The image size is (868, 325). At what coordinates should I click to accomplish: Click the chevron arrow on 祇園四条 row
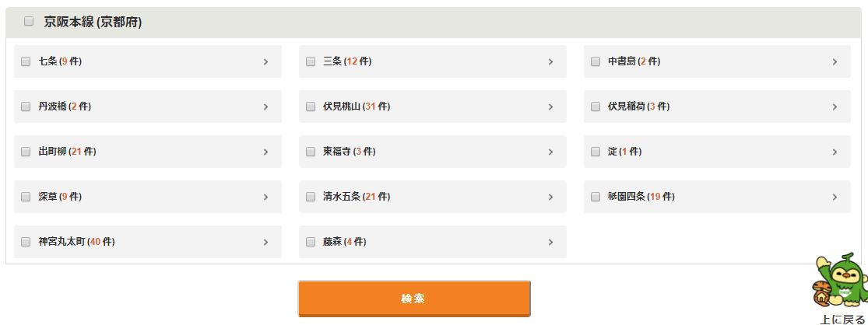click(x=835, y=197)
